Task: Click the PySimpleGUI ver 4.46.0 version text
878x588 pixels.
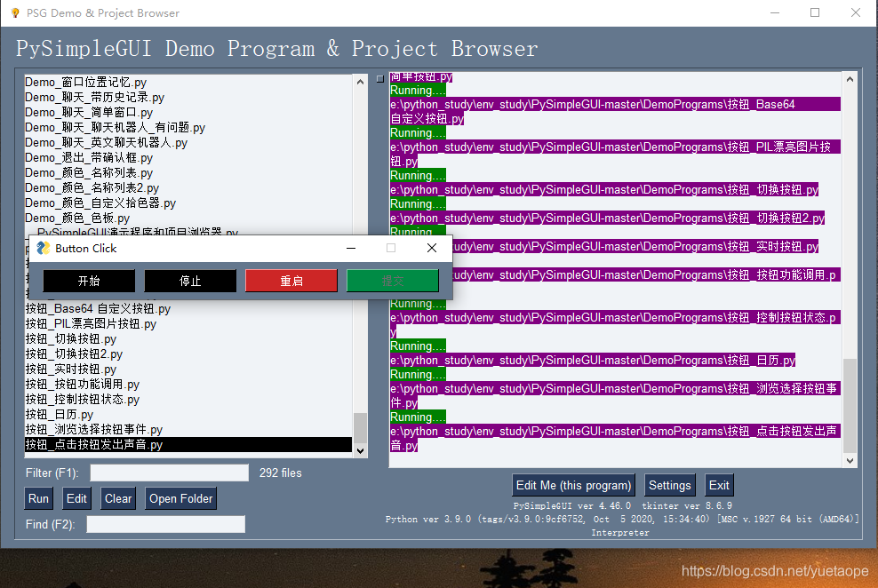Action: point(571,505)
